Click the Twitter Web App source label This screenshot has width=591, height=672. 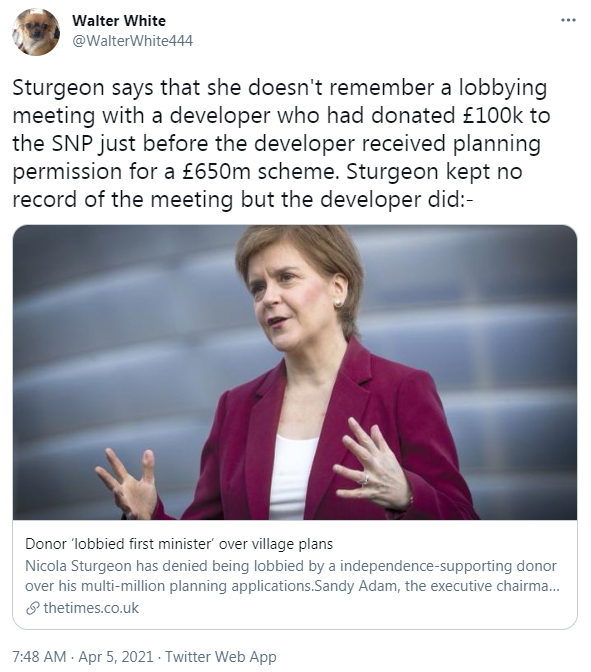[221, 657]
